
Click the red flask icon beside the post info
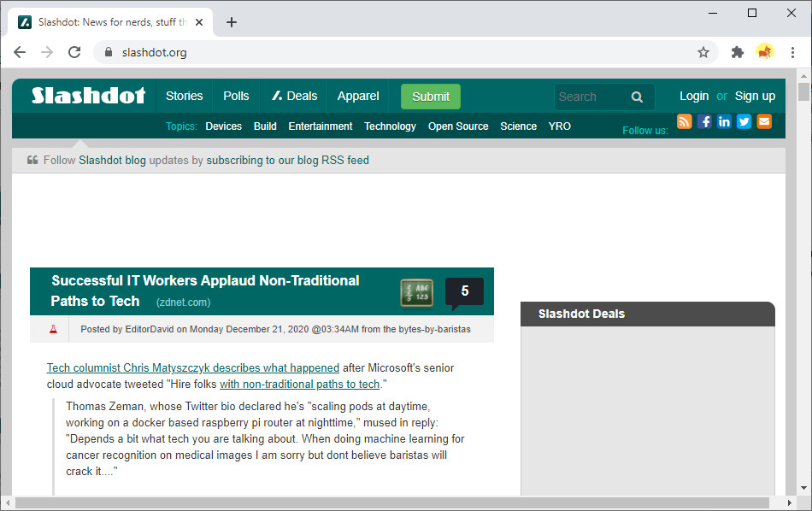[53, 329]
